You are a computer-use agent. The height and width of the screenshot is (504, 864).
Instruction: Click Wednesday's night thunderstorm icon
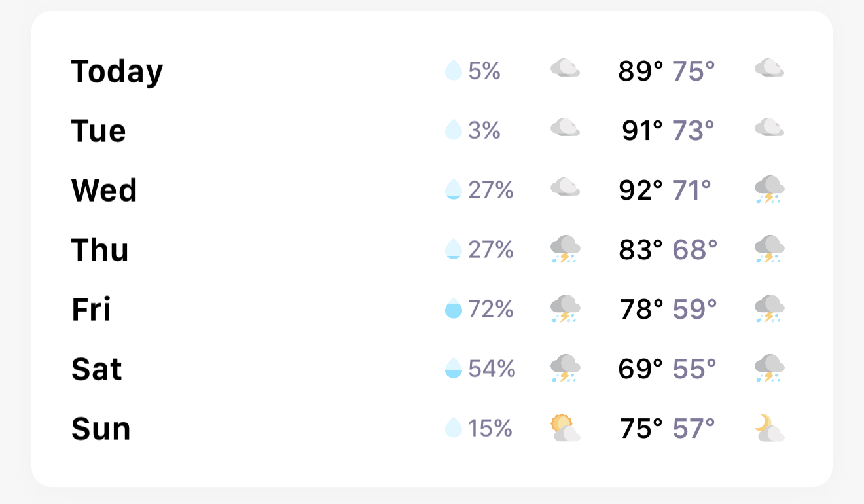point(769,190)
